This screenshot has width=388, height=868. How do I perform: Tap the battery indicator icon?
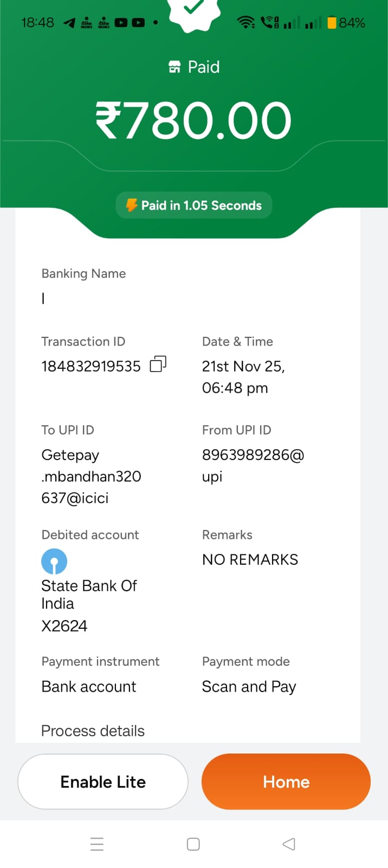(x=332, y=23)
